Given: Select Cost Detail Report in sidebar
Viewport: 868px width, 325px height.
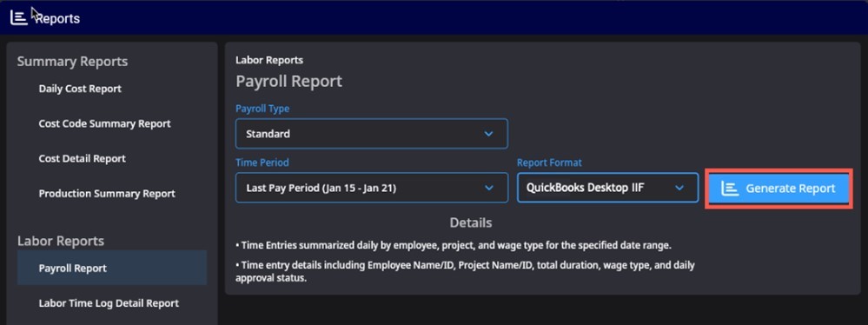Looking at the screenshot, I should coord(83,158).
